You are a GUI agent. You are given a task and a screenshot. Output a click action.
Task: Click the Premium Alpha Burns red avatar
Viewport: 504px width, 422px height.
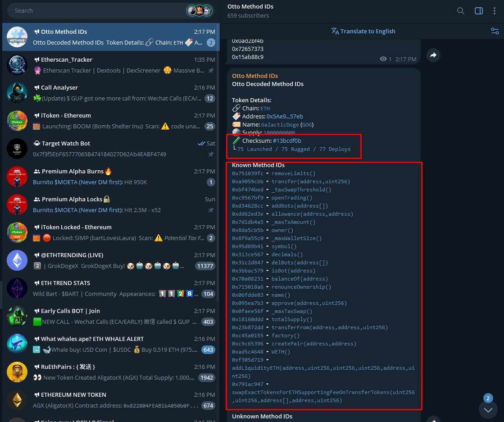pyautogui.click(x=17, y=177)
